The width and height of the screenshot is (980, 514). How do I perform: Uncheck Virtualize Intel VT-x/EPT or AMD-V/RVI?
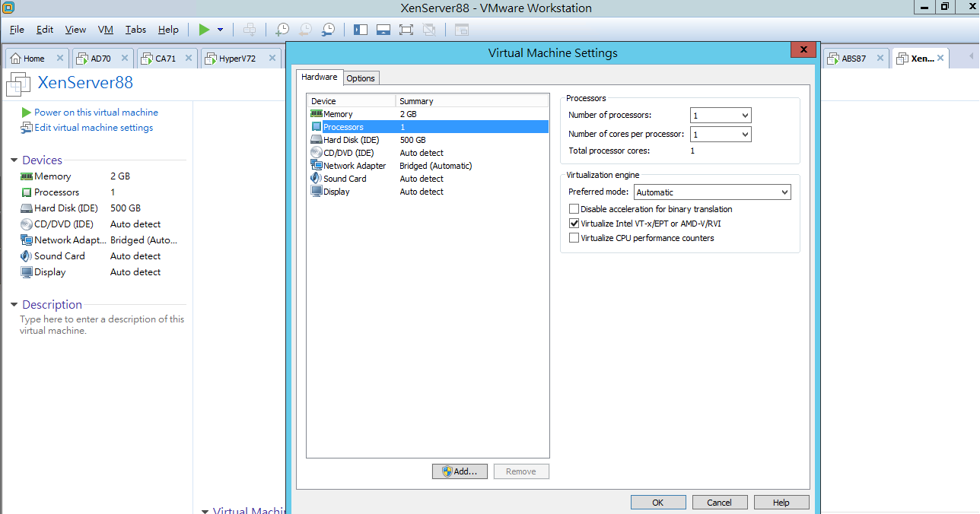coord(574,224)
